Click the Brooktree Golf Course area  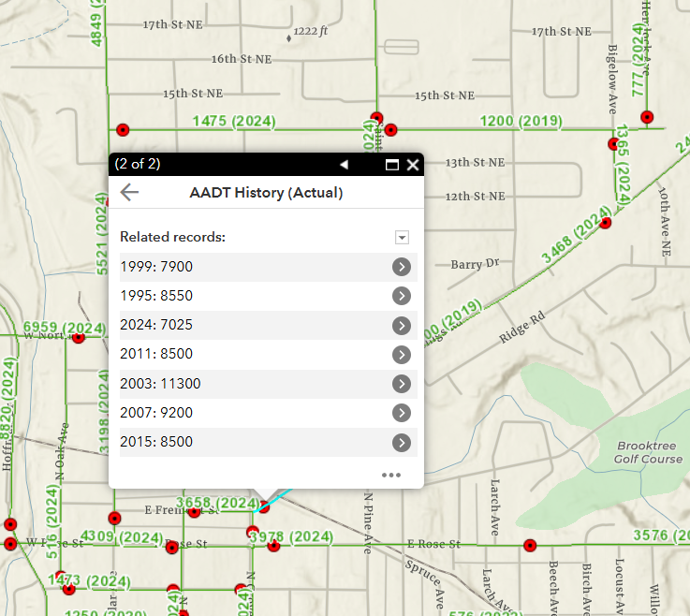[x=646, y=452]
